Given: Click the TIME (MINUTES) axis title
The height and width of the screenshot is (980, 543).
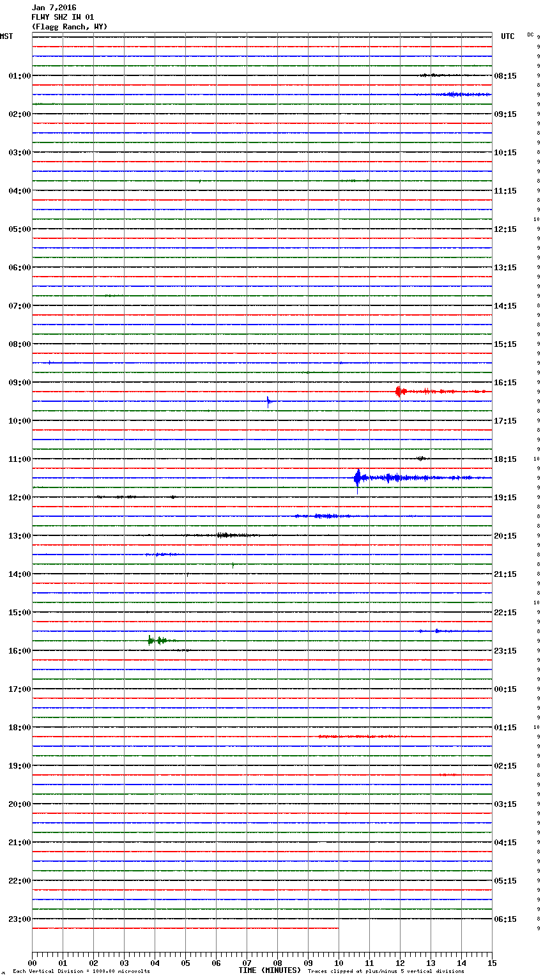Looking at the screenshot, I should coord(270,970).
